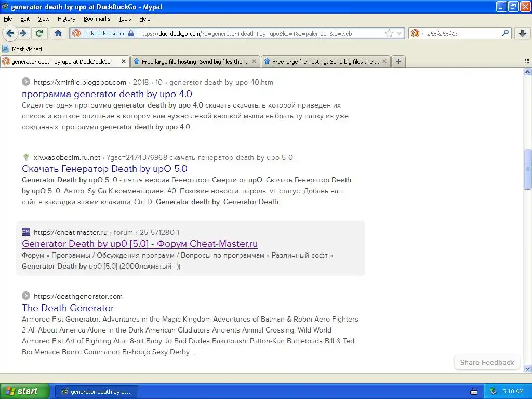This screenshot has width=532, height=399.
Task: Open the Generator Death by up0 Форум Cheat-Master.ru result
Action: (x=140, y=244)
